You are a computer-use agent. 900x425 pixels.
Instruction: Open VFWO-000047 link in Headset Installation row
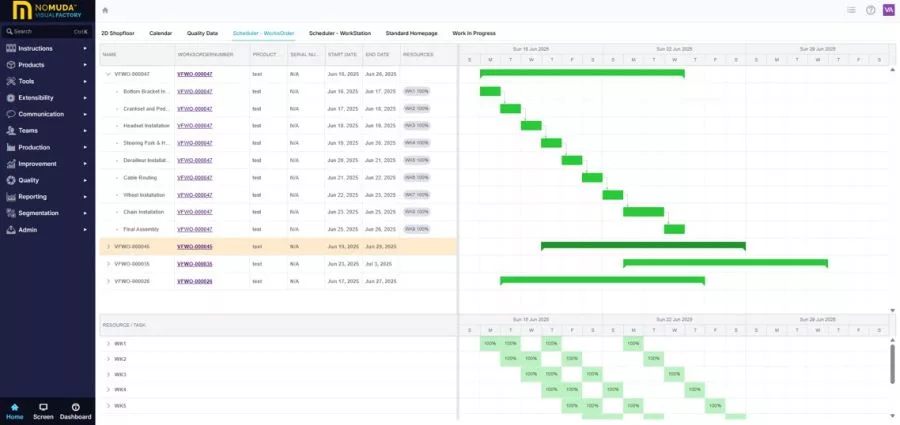point(195,126)
